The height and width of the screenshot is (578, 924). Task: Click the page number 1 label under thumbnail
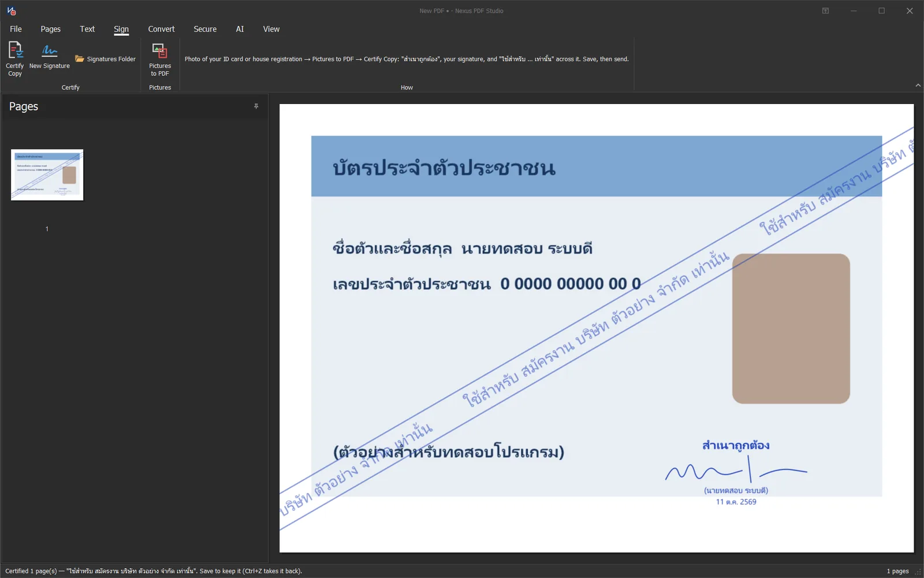click(47, 229)
